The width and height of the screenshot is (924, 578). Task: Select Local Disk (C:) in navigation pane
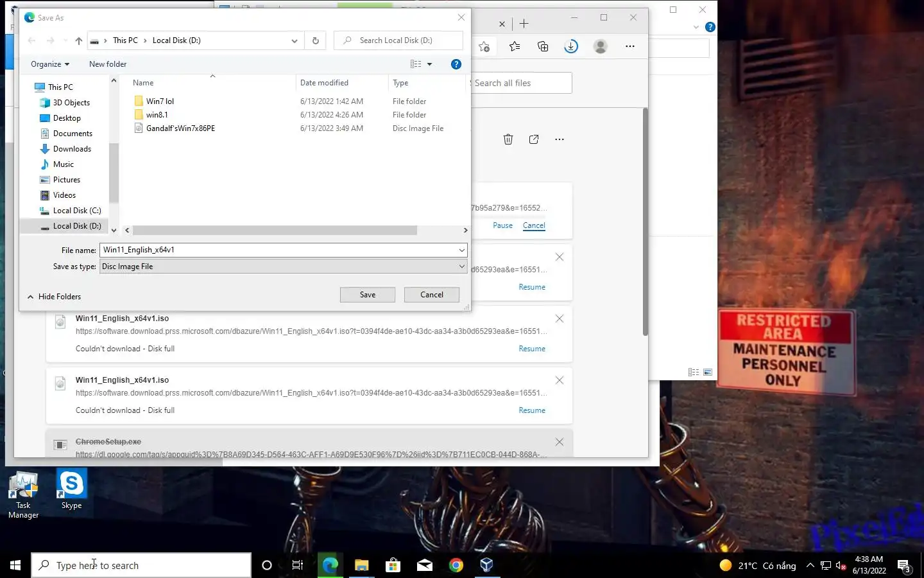tap(77, 211)
